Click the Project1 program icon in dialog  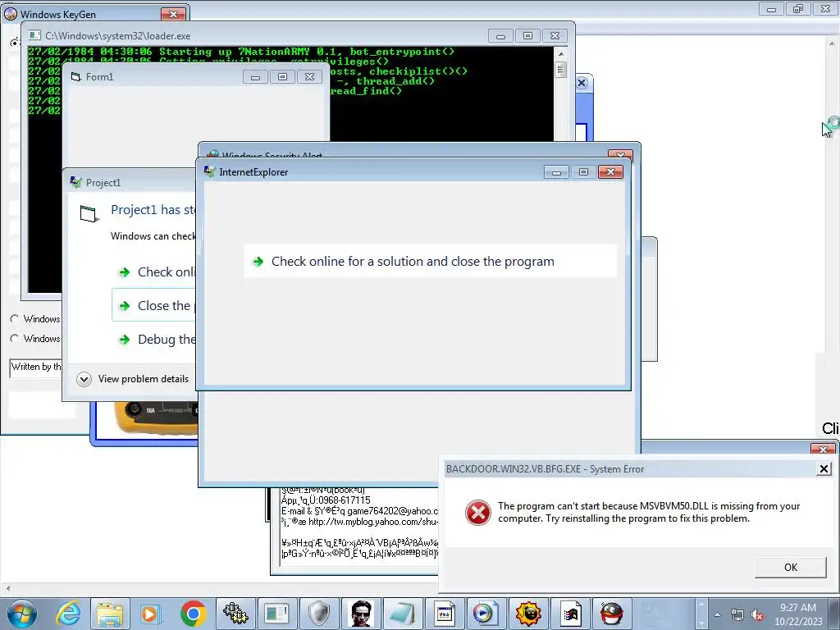(89, 213)
